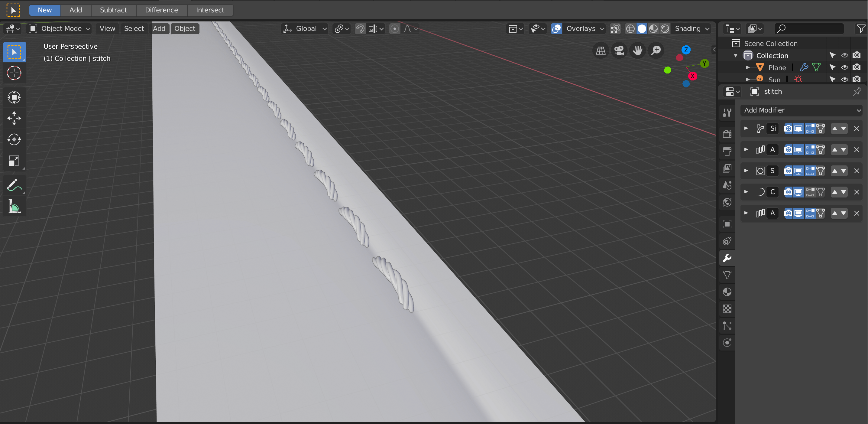Open the World properties tab
The image size is (868, 424).
(727, 202)
